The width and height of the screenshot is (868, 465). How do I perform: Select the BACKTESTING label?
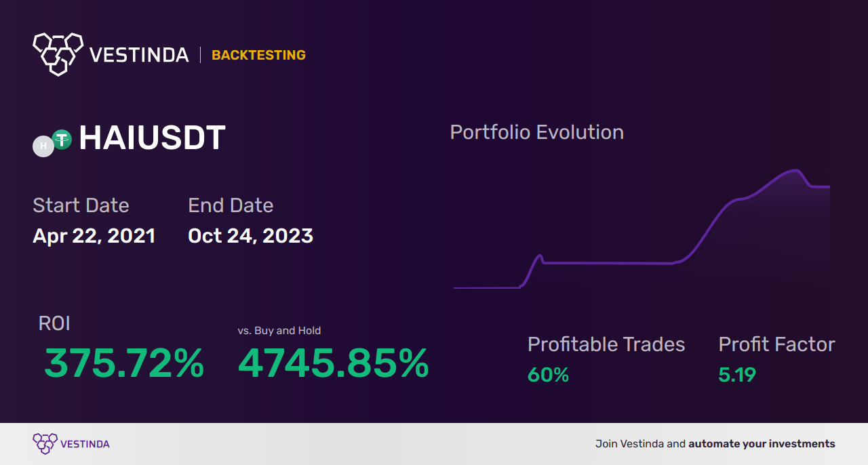tap(258, 56)
